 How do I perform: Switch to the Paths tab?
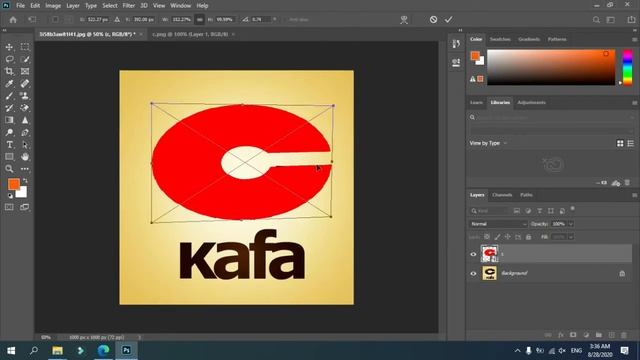(526, 195)
